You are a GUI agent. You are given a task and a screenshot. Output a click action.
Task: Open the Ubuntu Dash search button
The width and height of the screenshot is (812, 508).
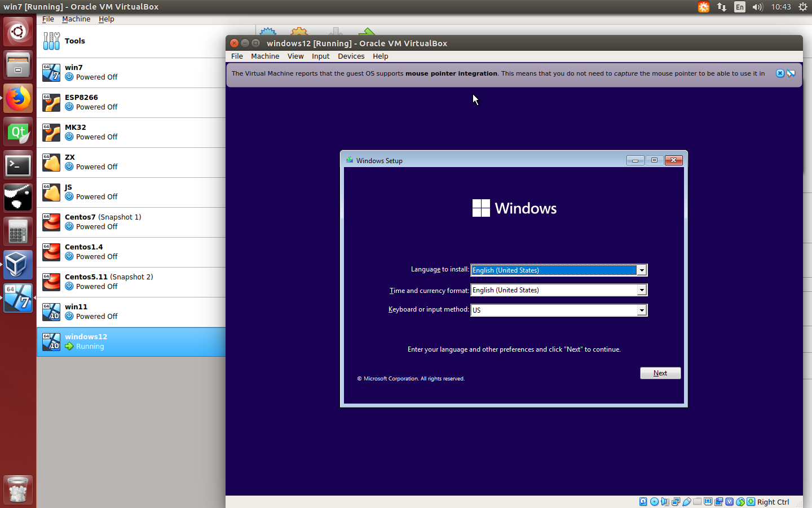coord(18,32)
